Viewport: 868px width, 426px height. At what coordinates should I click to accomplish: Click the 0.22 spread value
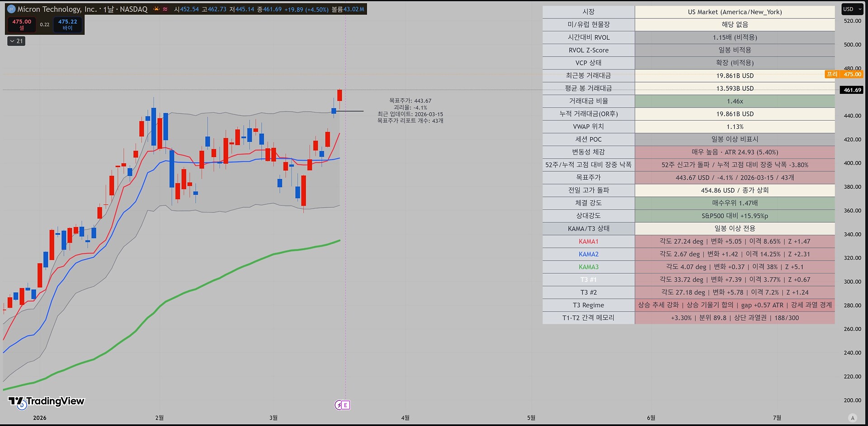click(44, 25)
